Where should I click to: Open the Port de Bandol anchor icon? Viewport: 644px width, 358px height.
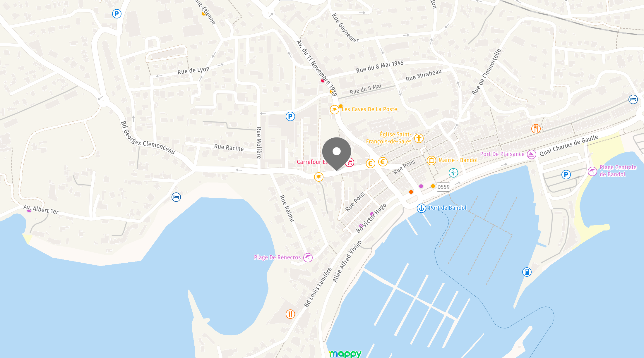pyautogui.click(x=421, y=208)
